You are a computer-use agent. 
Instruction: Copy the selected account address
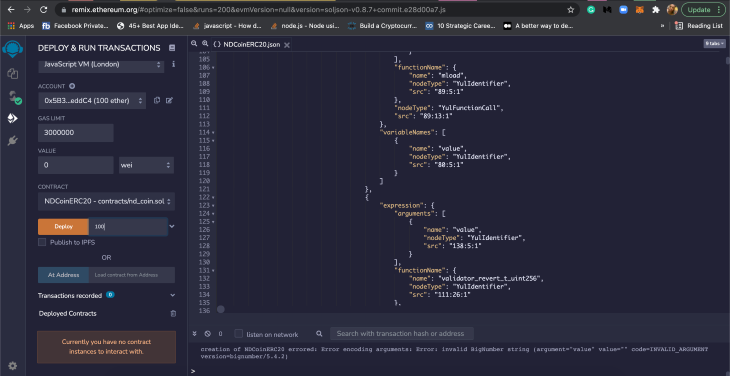tap(157, 100)
